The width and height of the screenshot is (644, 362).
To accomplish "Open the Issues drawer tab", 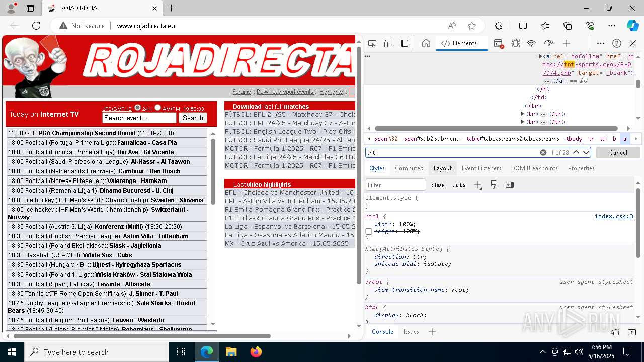I will tap(411, 332).
